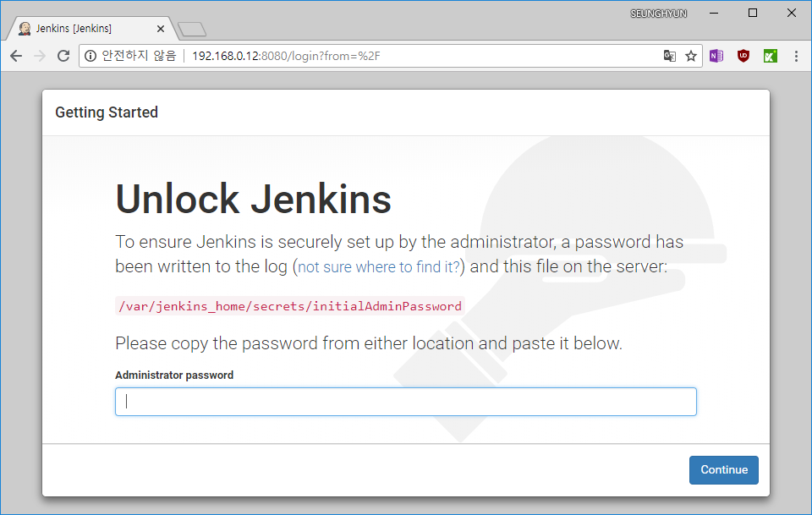Follow the 'not sure where to find it?' link

(379, 267)
